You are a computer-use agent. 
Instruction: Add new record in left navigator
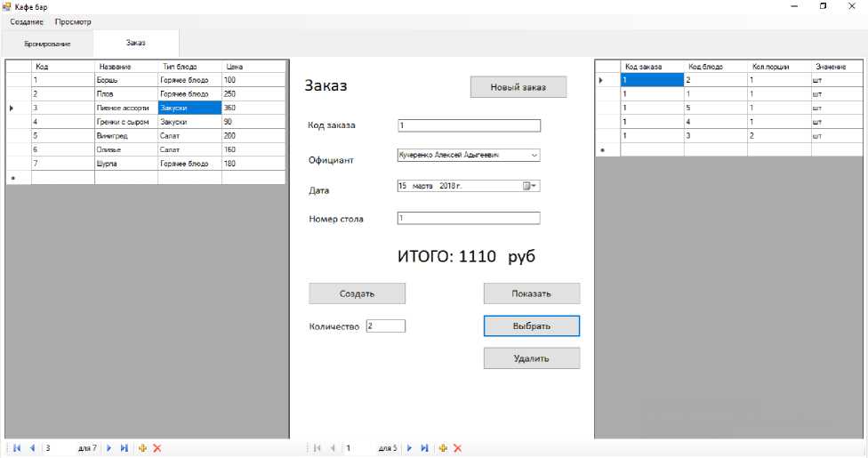(x=142, y=448)
